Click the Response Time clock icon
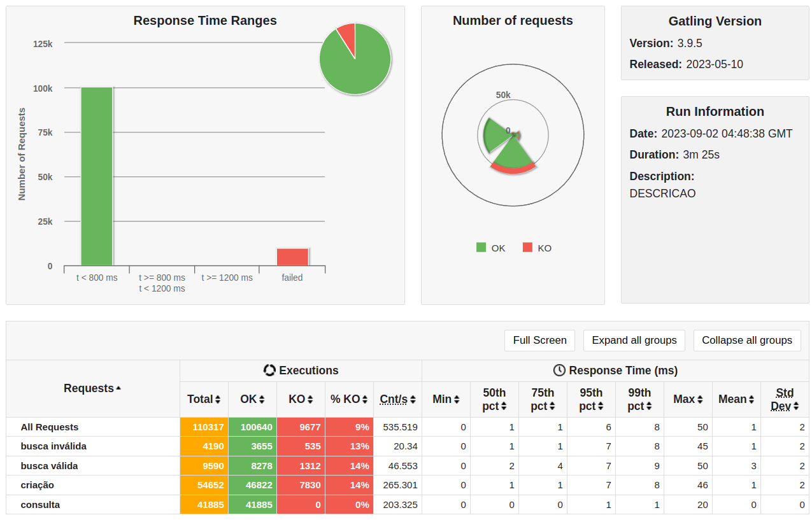 coord(559,370)
